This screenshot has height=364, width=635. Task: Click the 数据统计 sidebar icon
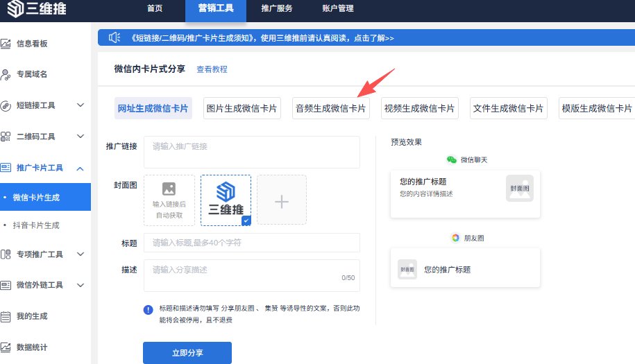6,347
